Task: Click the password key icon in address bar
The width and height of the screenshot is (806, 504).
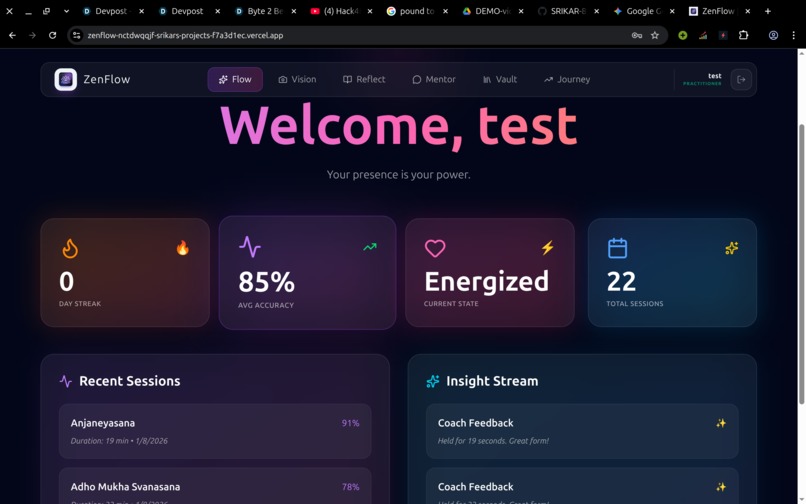Action: coord(636,35)
